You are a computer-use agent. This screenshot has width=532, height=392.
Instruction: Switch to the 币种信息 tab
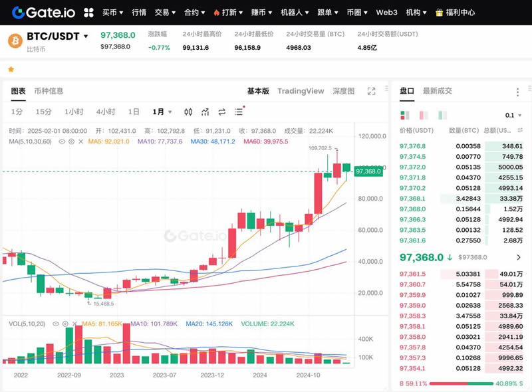[x=49, y=91]
